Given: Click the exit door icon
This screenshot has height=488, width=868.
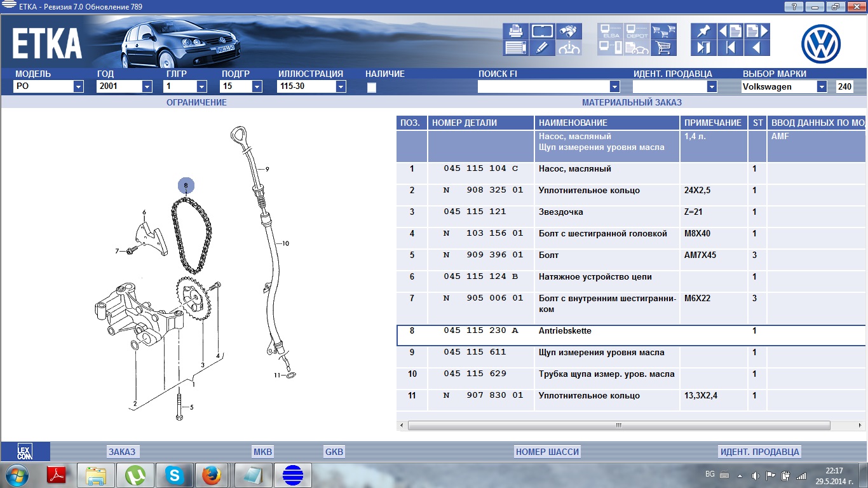Looking at the screenshot, I should point(703,48).
